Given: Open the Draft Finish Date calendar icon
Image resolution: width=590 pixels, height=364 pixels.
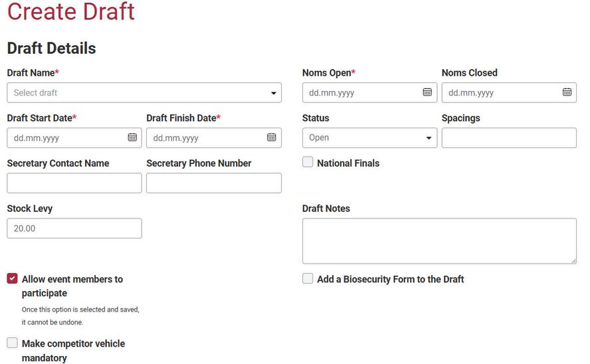Looking at the screenshot, I should (272, 137).
